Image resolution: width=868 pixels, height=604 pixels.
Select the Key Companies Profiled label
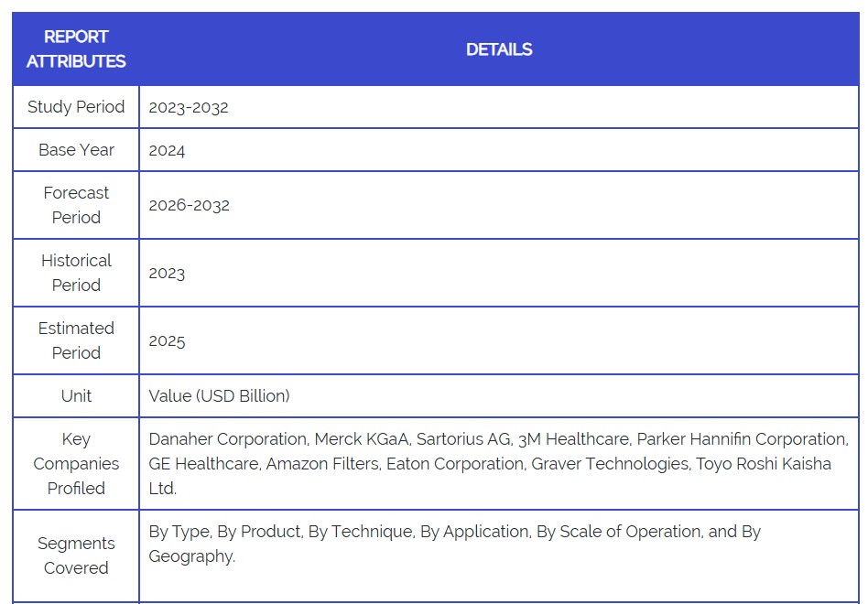[x=76, y=464]
